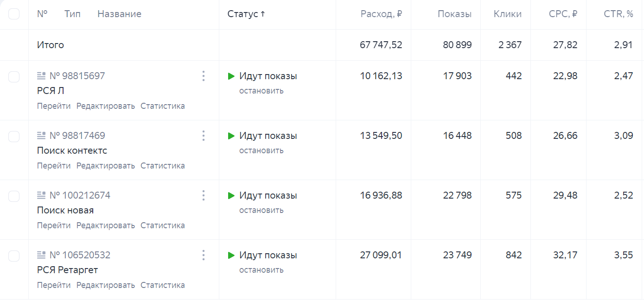
Task: Open three-dot menu for campaign РСЯ Л
Action: (203, 76)
